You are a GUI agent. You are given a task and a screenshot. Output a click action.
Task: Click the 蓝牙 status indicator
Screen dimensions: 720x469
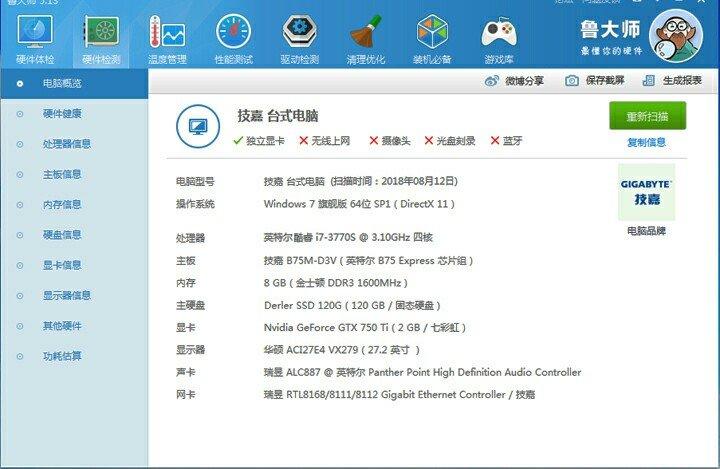click(x=506, y=141)
